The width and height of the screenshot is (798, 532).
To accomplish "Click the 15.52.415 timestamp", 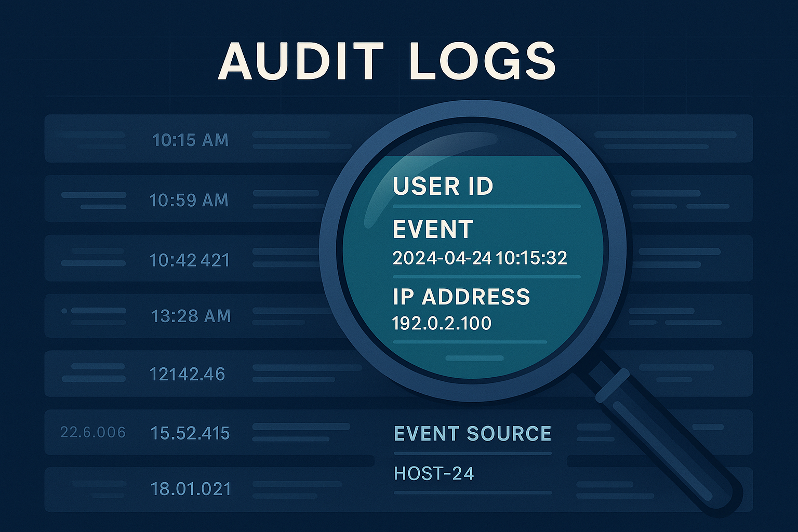I will tap(190, 433).
